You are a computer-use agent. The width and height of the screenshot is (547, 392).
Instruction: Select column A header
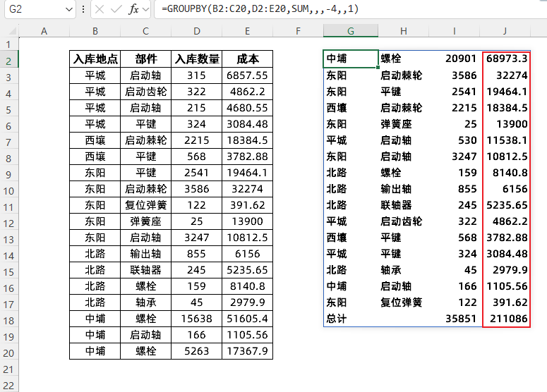(x=44, y=31)
